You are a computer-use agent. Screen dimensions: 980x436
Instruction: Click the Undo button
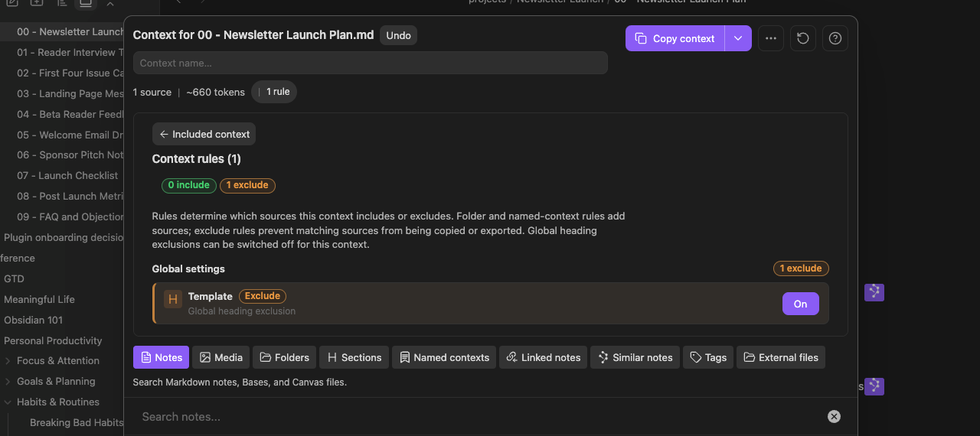point(398,35)
